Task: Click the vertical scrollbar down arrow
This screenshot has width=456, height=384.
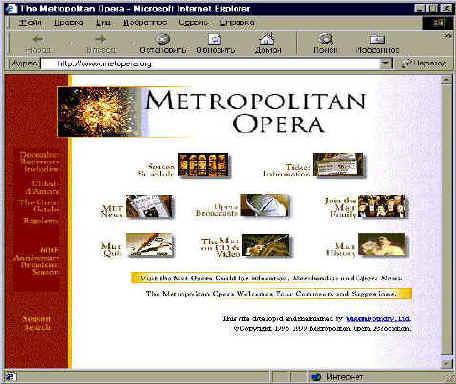Action: coord(446,363)
